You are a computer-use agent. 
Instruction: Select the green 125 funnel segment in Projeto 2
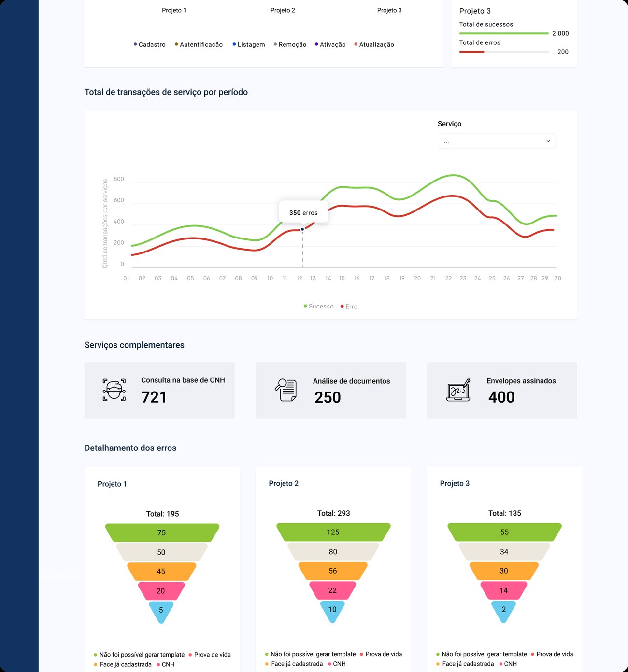click(333, 532)
